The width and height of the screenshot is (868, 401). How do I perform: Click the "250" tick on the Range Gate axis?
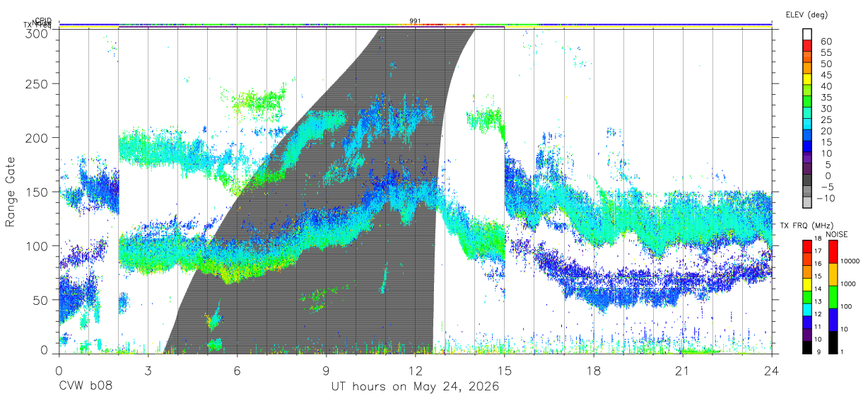[36, 83]
